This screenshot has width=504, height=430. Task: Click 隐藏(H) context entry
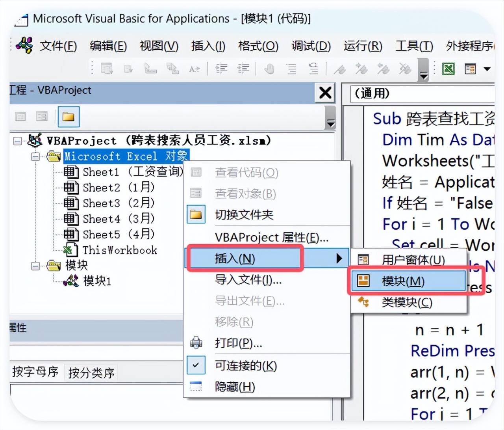click(x=267, y=387)
